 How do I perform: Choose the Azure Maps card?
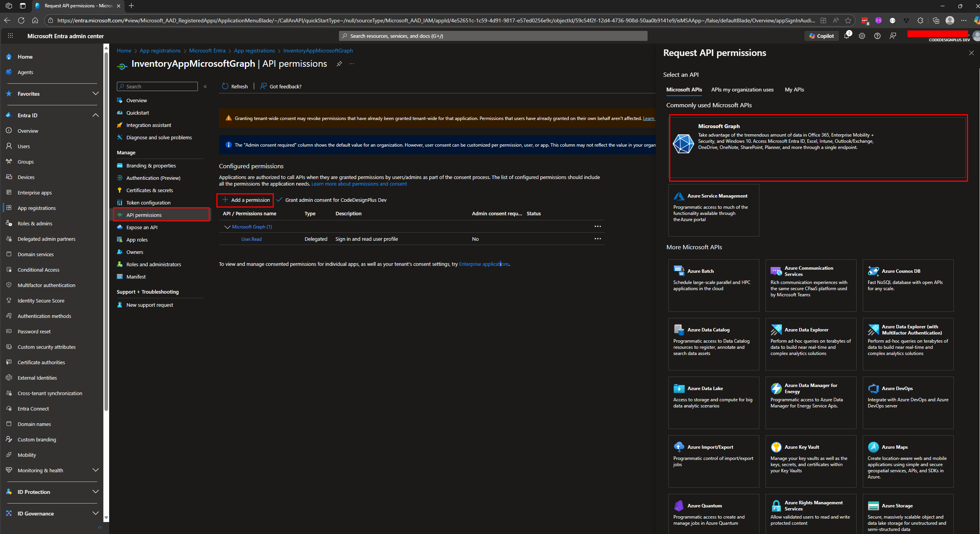click(x=908, y=461)
